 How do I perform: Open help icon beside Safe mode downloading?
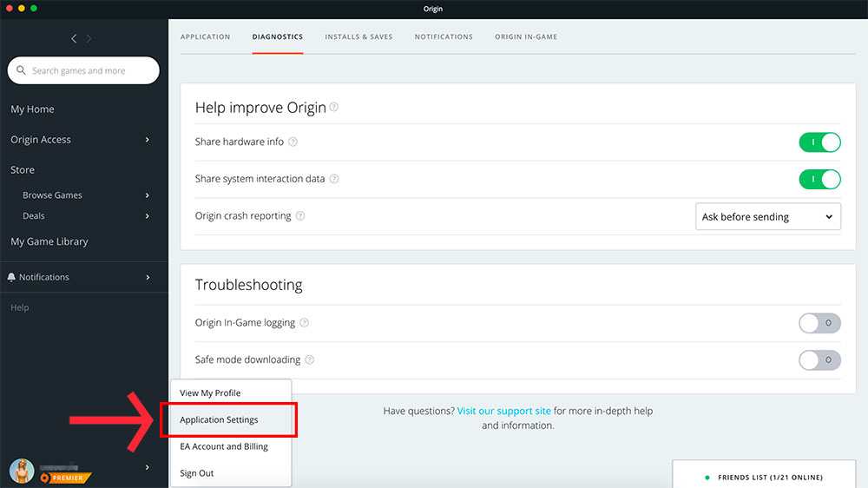310,360
